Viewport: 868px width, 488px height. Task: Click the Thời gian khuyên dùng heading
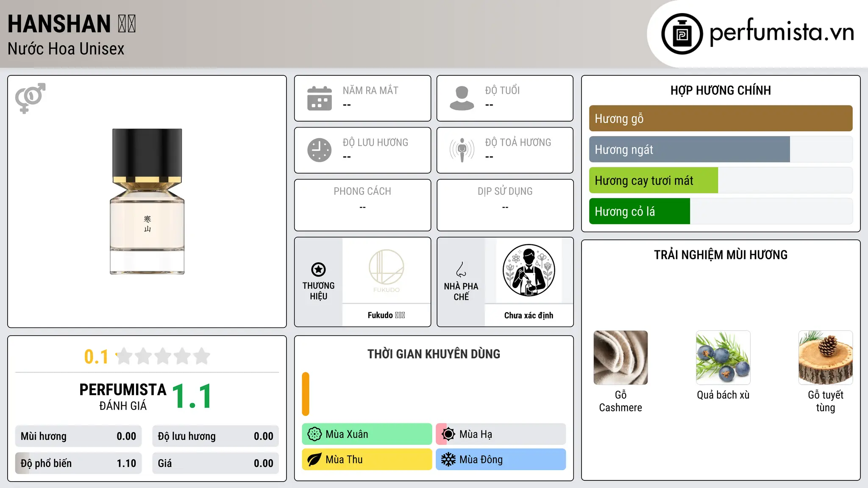tap(434, 354)
